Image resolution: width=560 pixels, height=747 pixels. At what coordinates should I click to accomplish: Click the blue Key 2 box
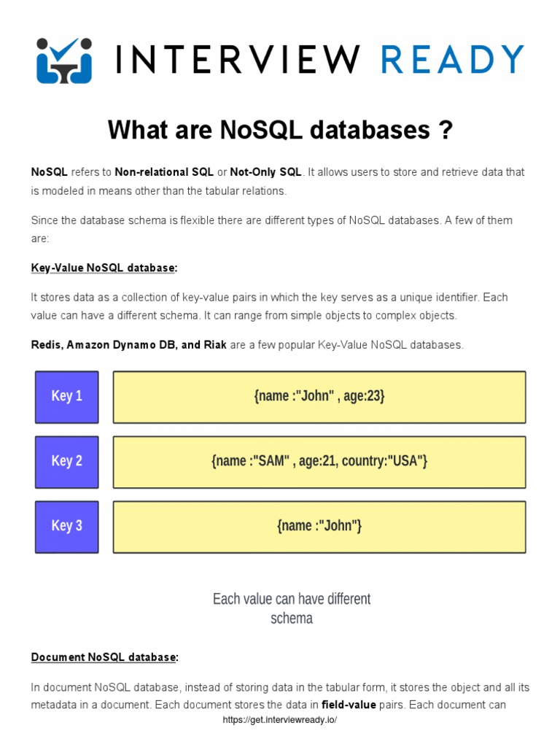point(66,462)
